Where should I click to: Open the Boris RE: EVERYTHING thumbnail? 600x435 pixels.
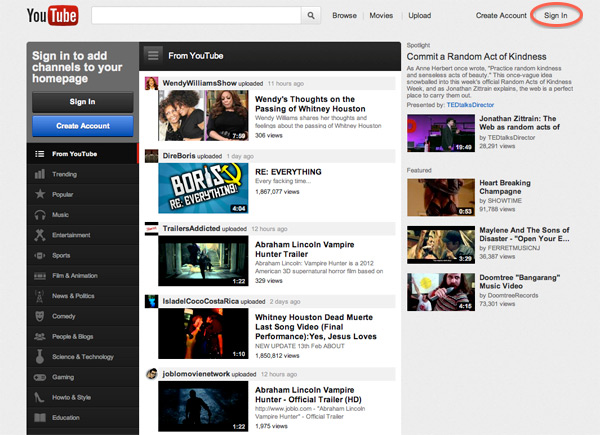click(203, 188)
